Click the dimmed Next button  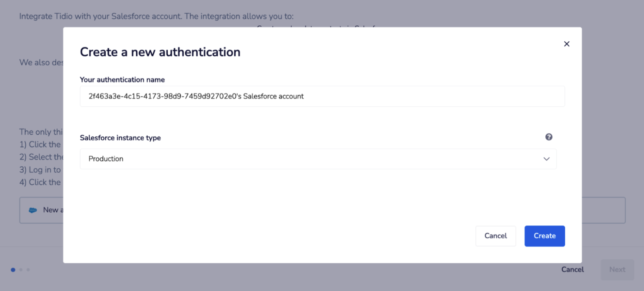pyautogui.click(x=617, y=269)
